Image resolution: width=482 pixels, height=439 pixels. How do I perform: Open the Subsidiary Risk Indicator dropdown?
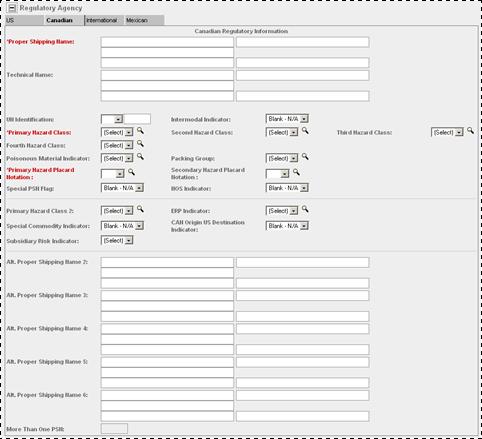(x=117, y=240)
